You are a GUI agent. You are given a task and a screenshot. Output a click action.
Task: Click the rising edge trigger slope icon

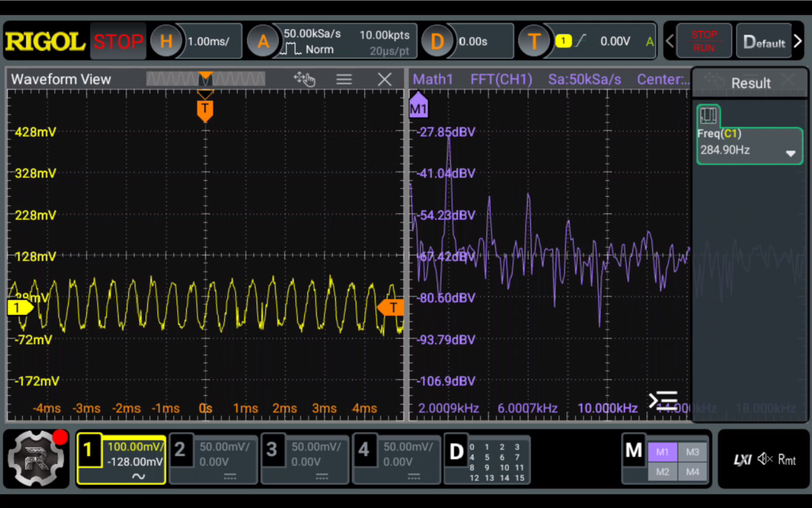[x=581, y=41]
